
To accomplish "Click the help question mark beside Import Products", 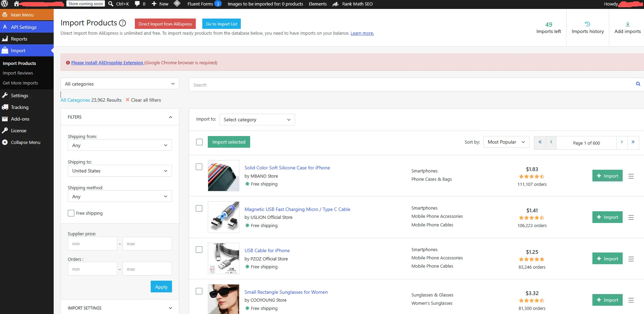I will tap(122, 23).
